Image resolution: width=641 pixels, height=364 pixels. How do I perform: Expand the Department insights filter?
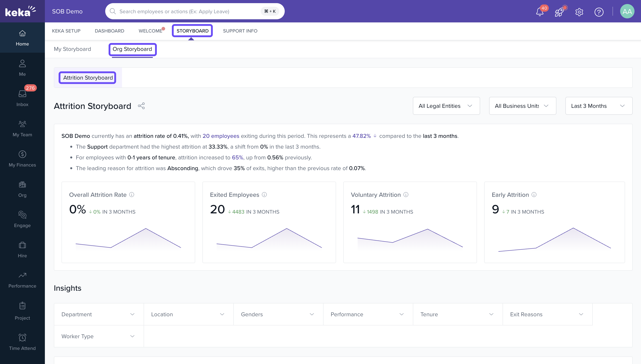click(98, 314)
